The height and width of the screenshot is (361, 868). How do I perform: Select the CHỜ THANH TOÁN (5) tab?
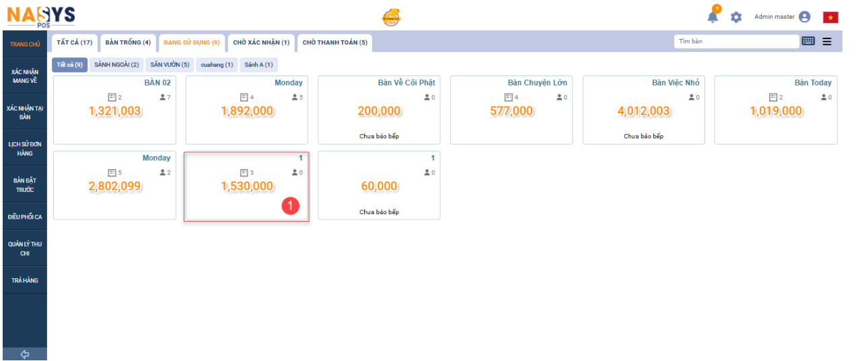(x=334, y=42)
